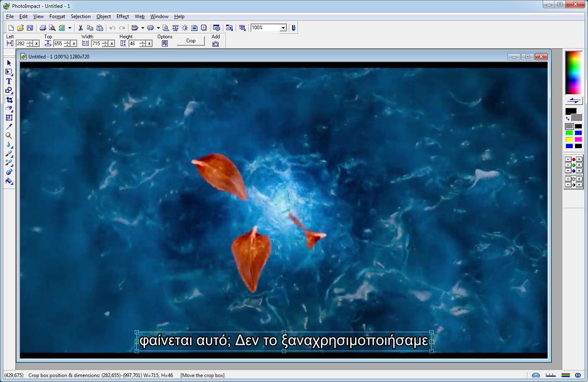Increase red with the plus button

[579, 159]
